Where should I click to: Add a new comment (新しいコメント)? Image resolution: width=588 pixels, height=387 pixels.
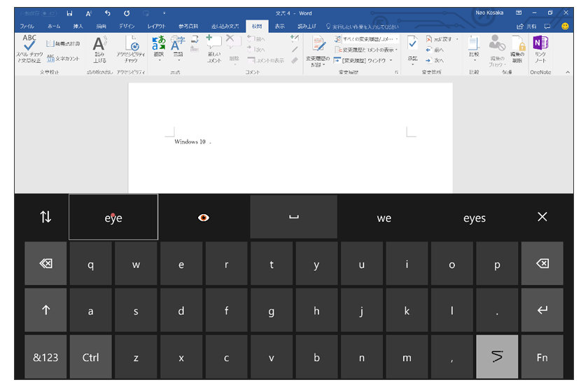214,49
